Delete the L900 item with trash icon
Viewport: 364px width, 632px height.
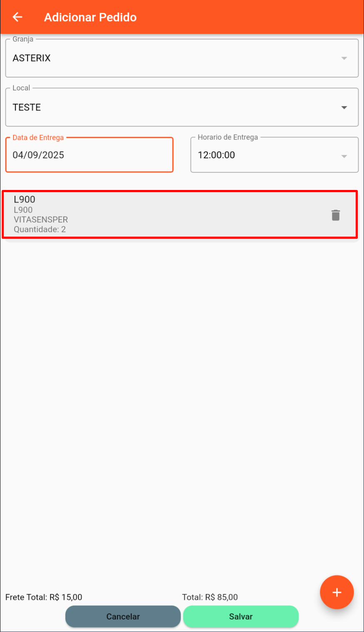click(335, 215)
